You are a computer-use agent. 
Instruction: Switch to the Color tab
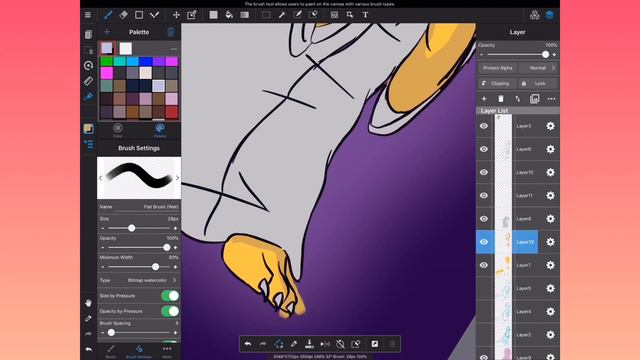[118, 131]
